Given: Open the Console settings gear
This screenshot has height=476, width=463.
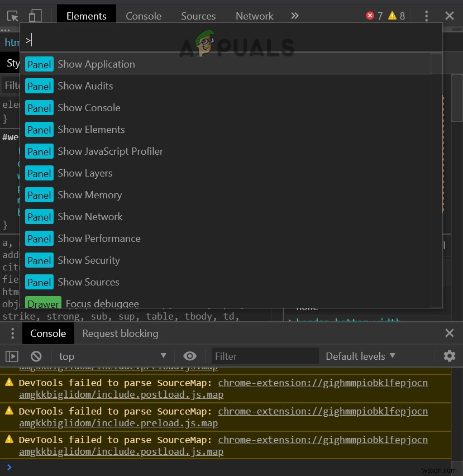Looking at the screenshot, I should tap(450, 356).
